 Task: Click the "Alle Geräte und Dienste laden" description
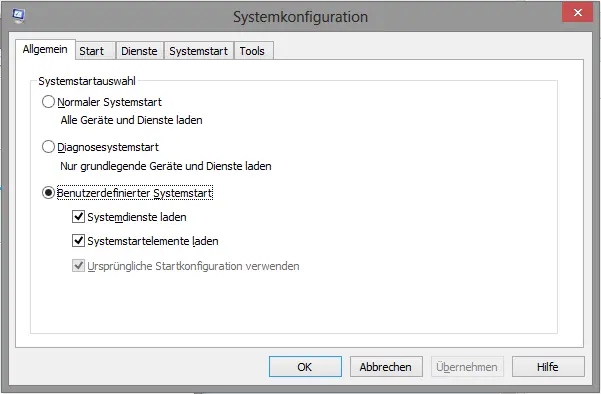click(x=131, y=120)
